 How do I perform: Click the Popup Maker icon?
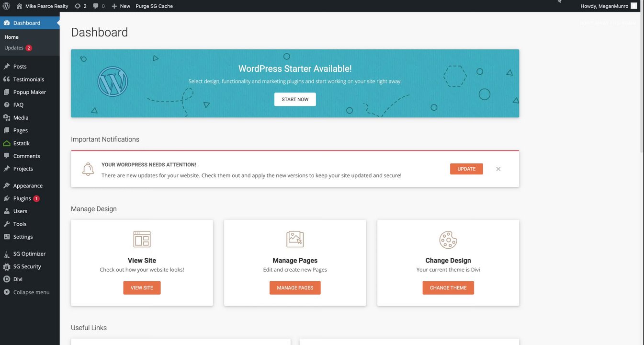pyautogui.click(x=7, y=92)
